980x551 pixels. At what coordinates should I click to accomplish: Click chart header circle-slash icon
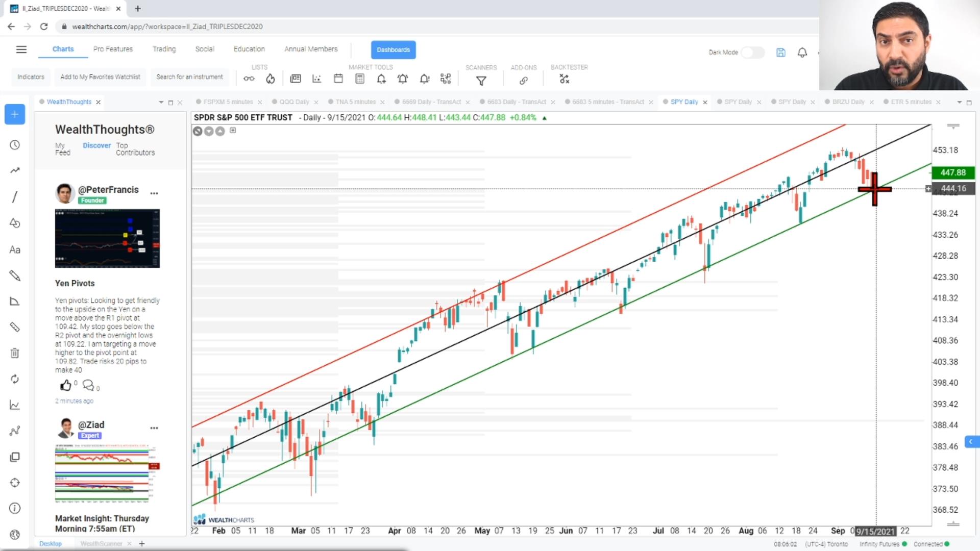tap(198, 131)
